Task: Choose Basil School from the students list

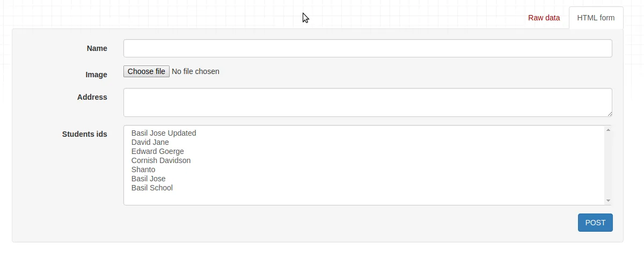Action: click(x=152, y=188)
